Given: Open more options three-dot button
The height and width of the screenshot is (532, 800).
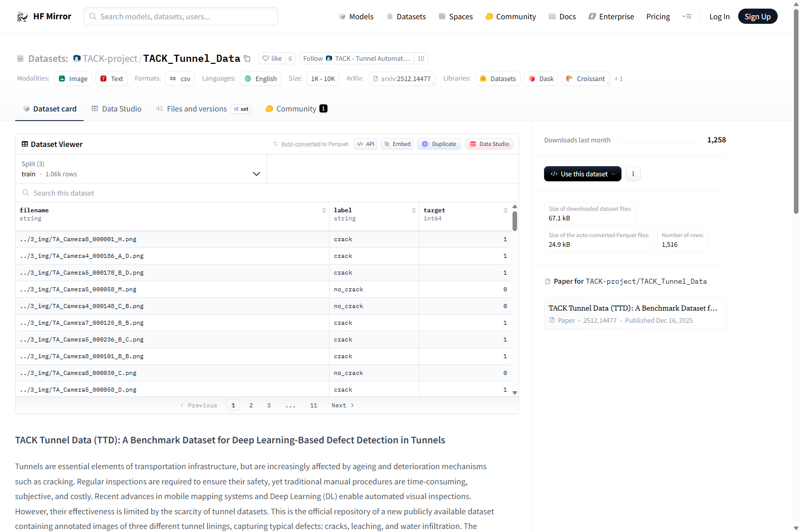Looking at the screenshot, I should (x=633, y=174).
